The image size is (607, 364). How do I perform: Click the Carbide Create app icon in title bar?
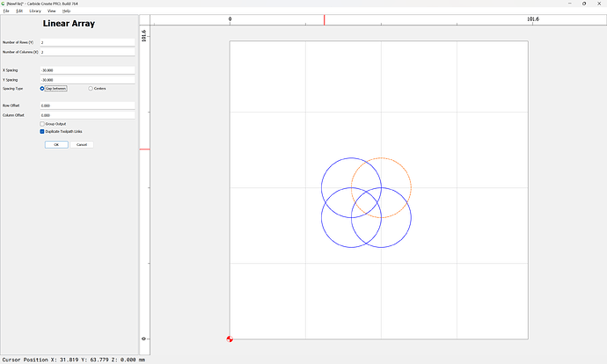point(4,4)
